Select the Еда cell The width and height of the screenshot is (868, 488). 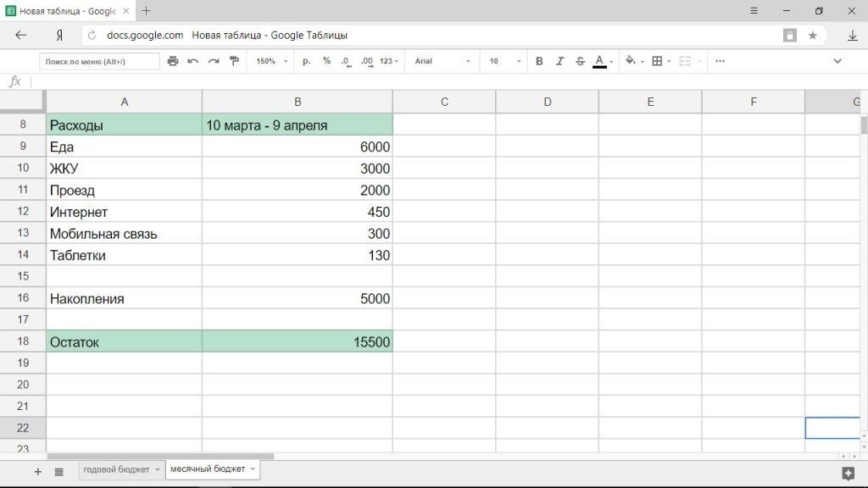point(124,147)
